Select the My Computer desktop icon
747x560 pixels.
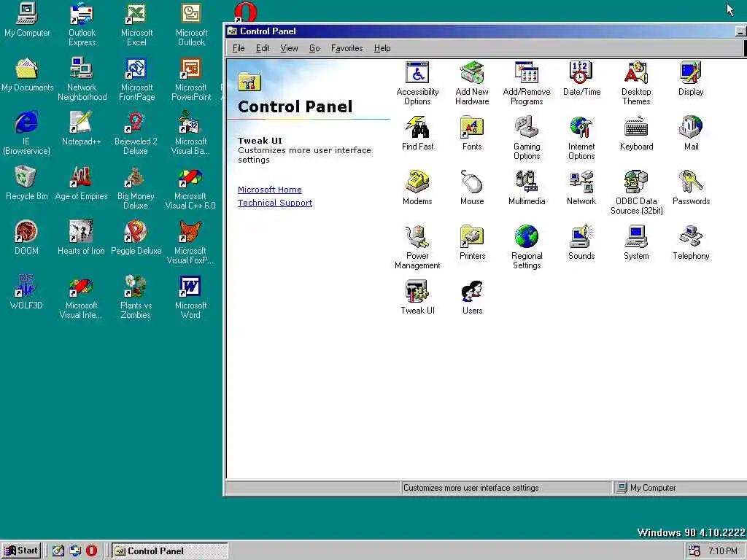point(27,20)
